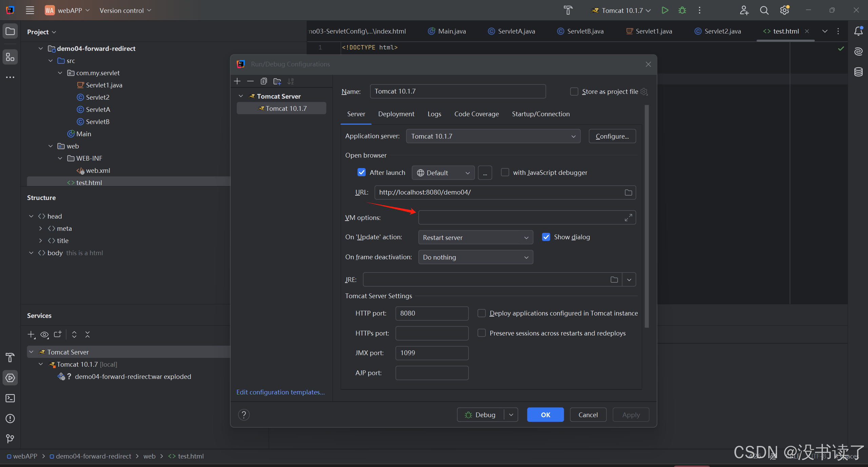Create new folder icon in dialog toolbar
This screenshot has width=868, height=467.
click(277, 81)
